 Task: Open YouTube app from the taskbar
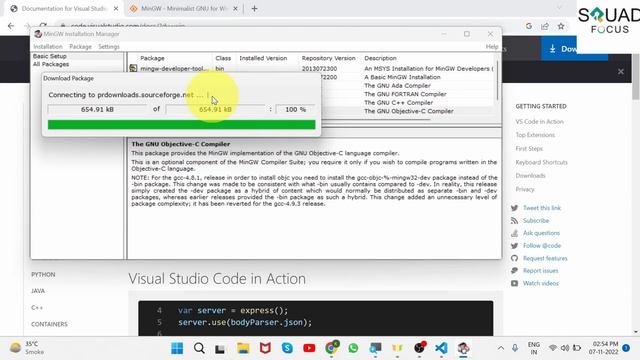[x=309, y=348]
